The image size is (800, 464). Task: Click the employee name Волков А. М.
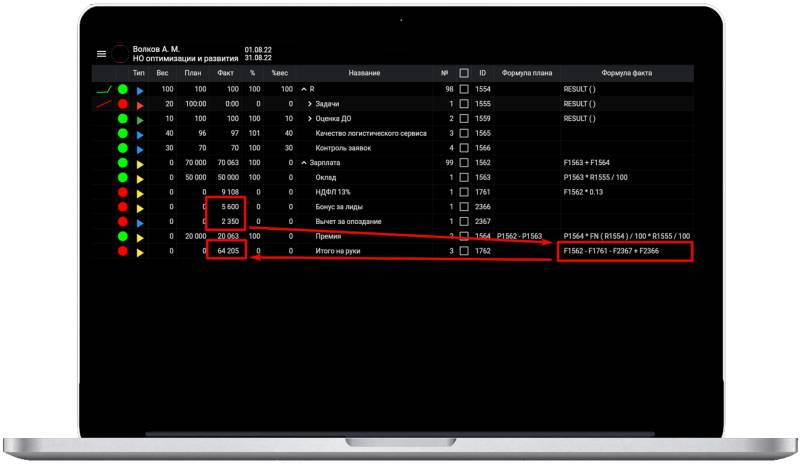click(156, 50)
